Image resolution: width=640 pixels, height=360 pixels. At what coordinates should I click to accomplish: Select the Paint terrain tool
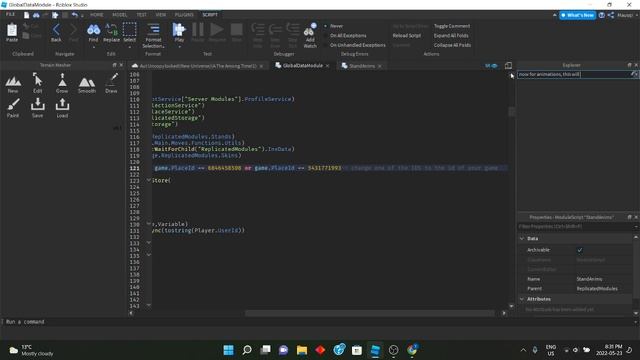(x=13, y=108)
